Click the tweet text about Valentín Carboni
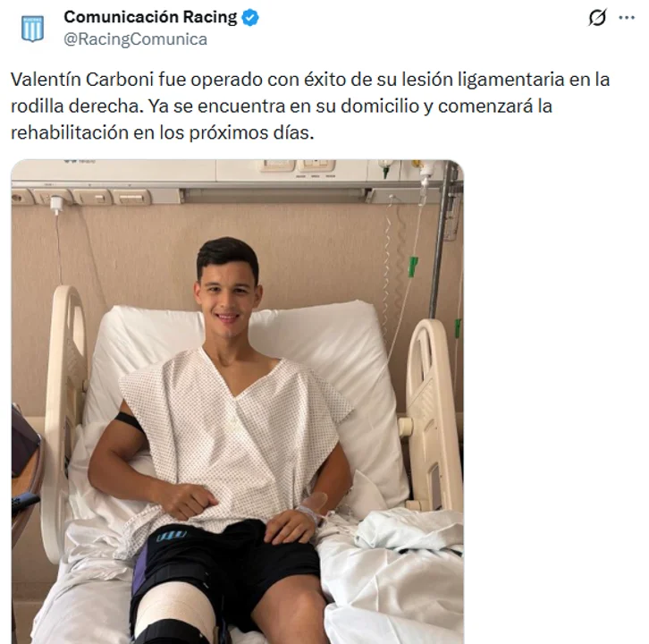Screen dimensions: 649x644 310,106
